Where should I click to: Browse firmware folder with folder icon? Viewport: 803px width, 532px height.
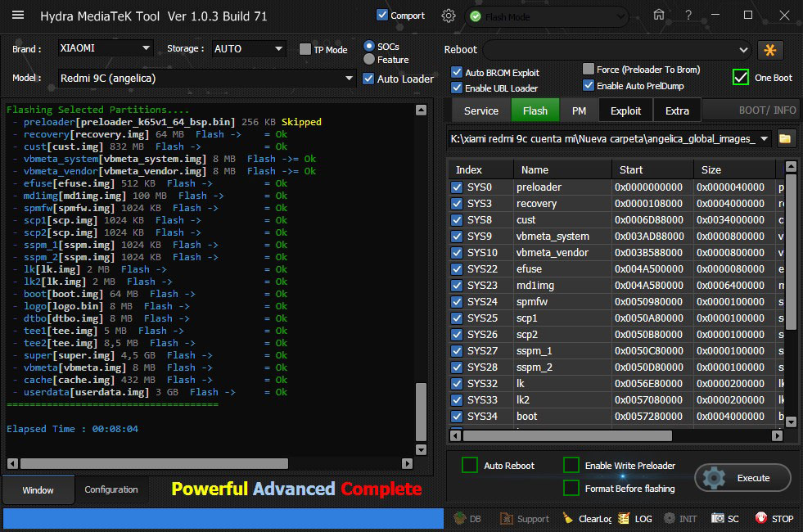tap(784, 139)
